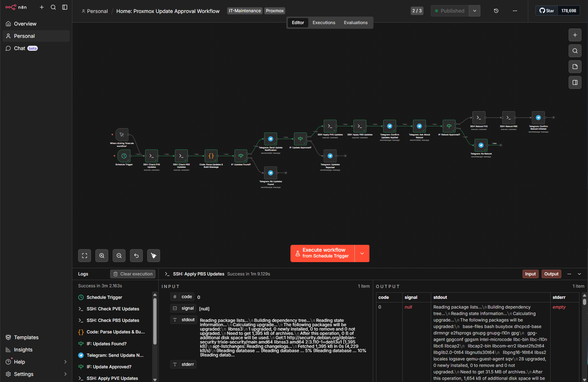The image size is (588, 382).
Task: Click the Clear execution button
Action: pos(133,274)
